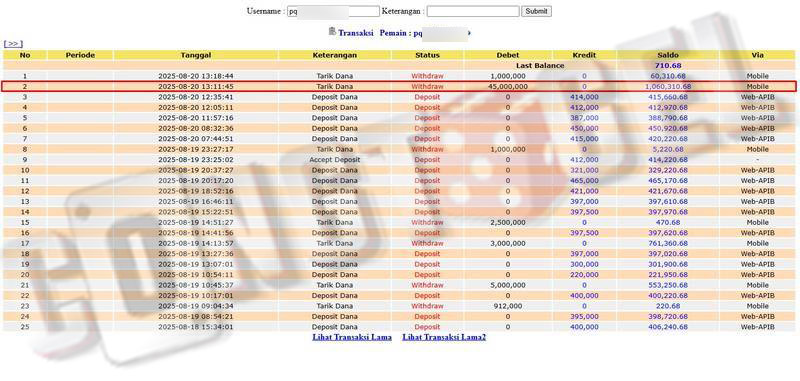The height and width of the screenshot is (381, 800).
Task: Click the Tanggal column header
Action: point(195,55)
